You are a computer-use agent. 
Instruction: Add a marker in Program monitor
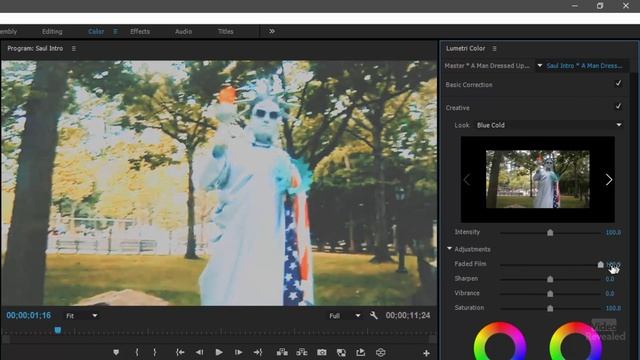click(x=116, y=352)
